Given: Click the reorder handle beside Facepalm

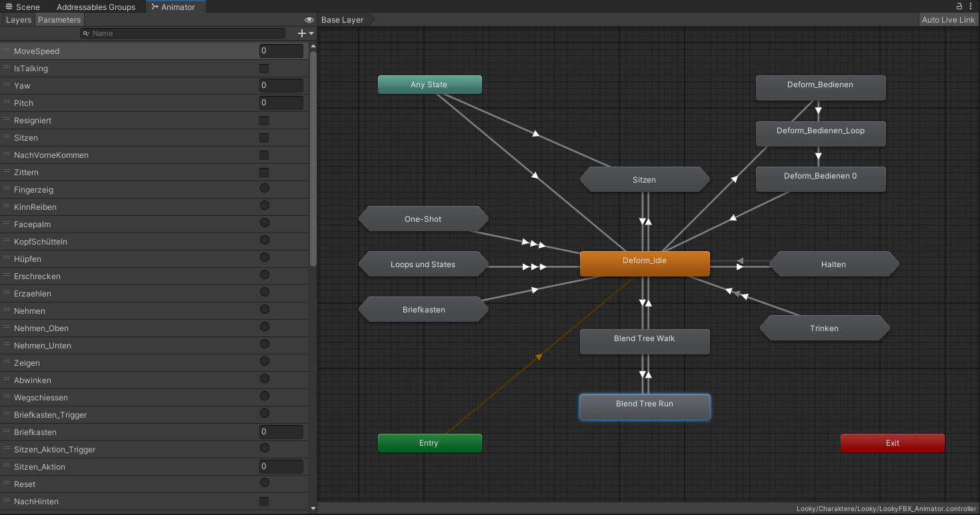Looking at the screenshot, I should click(x=7, y=224).
